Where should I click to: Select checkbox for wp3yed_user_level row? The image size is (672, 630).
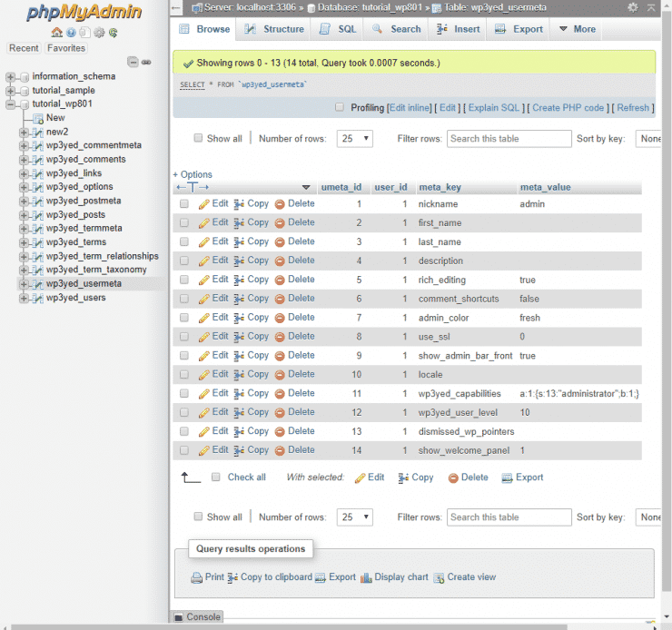(184, 412)
